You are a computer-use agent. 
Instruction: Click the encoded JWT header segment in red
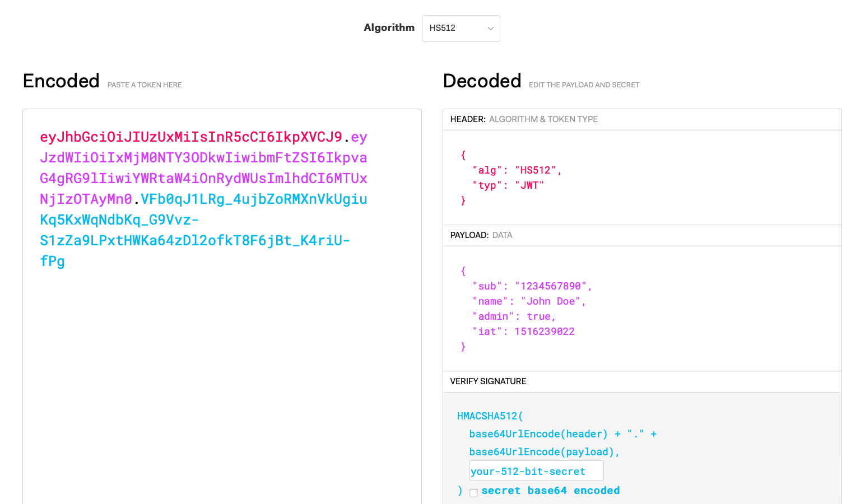191,137
